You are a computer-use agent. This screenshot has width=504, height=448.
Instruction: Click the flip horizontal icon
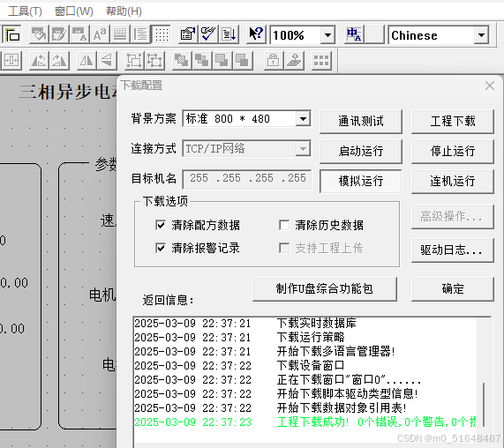pos(87,60)
